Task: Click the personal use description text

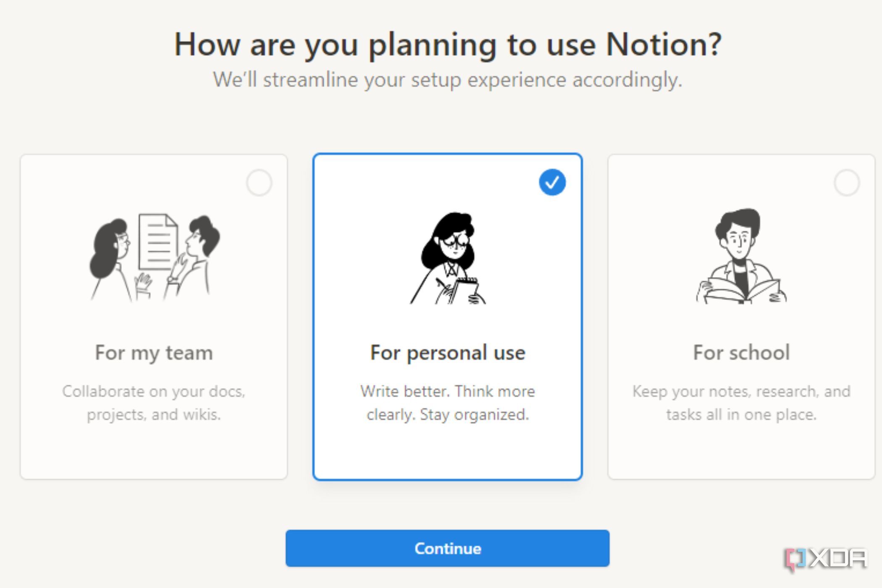Action: pos(447,402)
